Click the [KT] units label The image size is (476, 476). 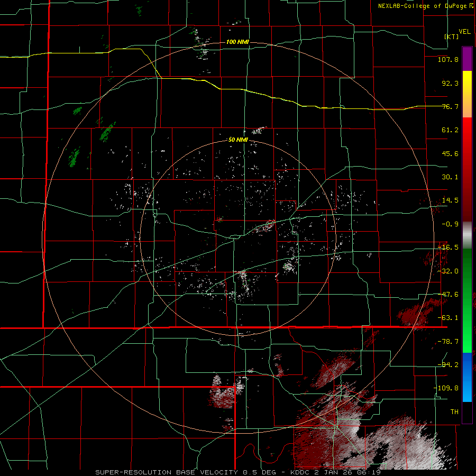(x=452, y=36)
